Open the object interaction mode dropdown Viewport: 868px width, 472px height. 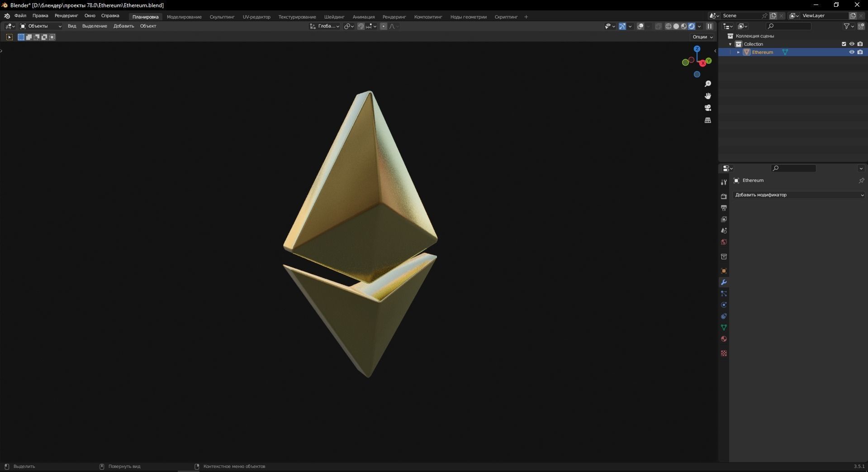(x=40, y=26)
